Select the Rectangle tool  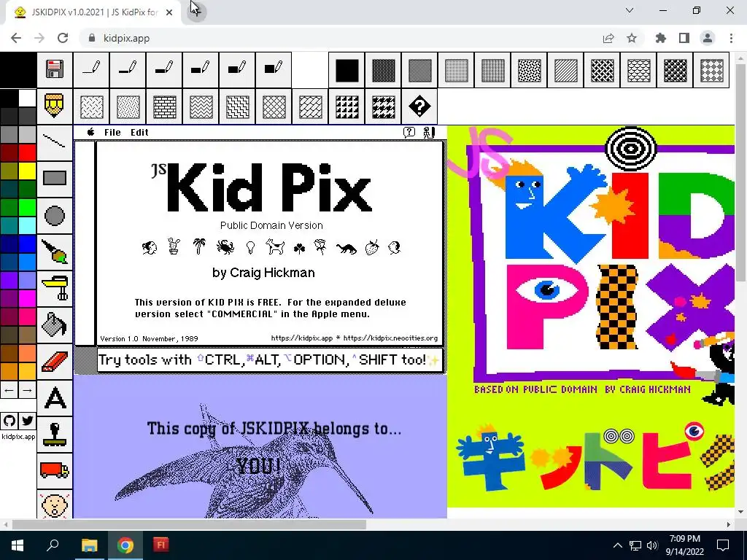(55, 178)
